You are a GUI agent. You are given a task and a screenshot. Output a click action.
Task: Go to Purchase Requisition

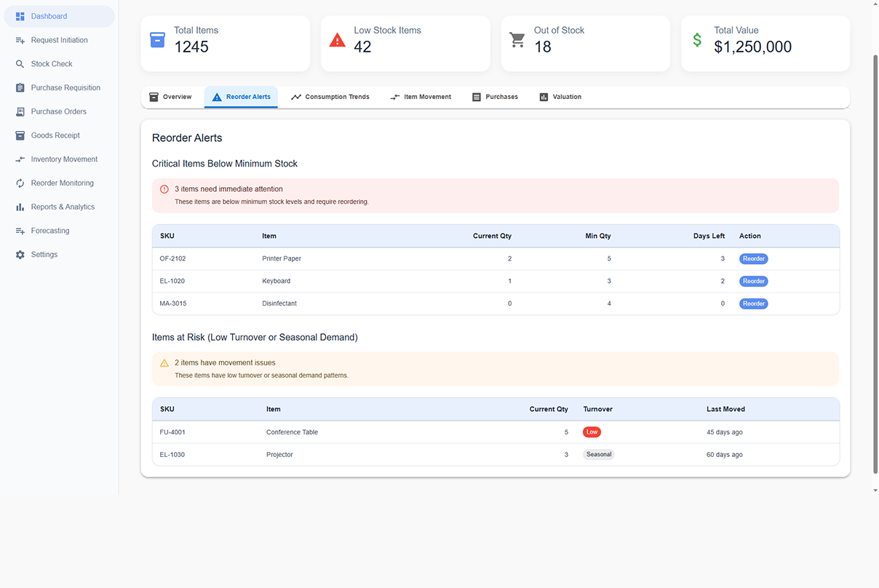pos(60,88)
